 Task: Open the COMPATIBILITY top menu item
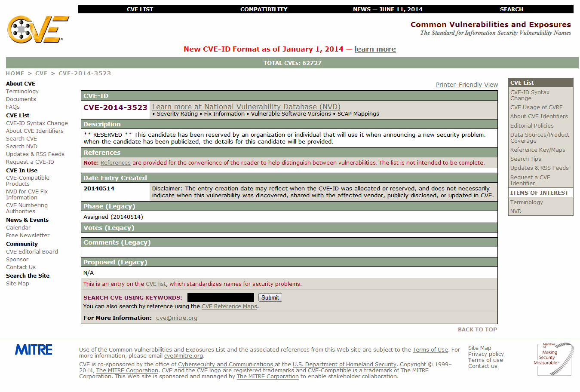click(264, 9)
